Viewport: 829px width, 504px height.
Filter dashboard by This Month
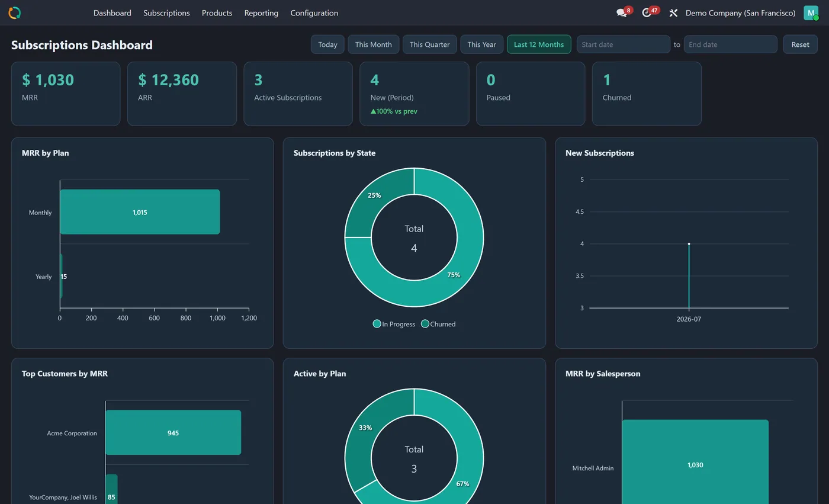click(373, 44)
